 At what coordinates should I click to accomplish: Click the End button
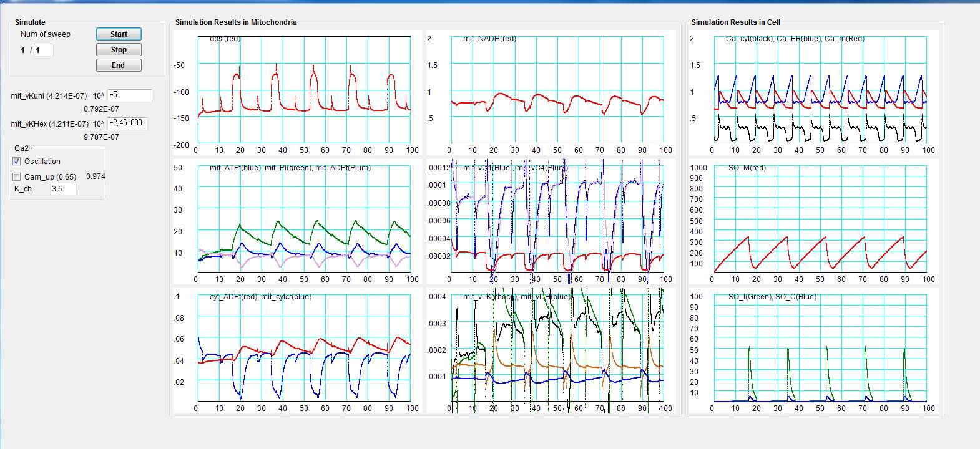(x=119, y=65)
